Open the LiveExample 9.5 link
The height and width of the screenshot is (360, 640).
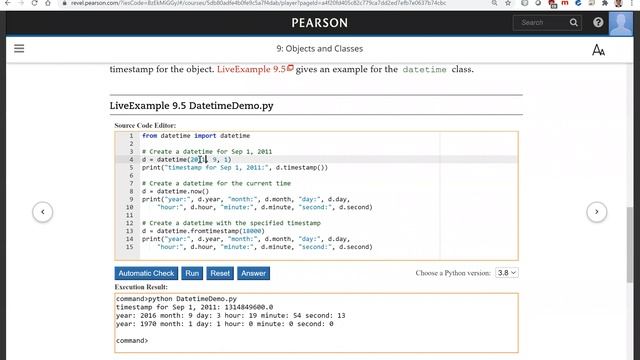(x=255, y=69)
